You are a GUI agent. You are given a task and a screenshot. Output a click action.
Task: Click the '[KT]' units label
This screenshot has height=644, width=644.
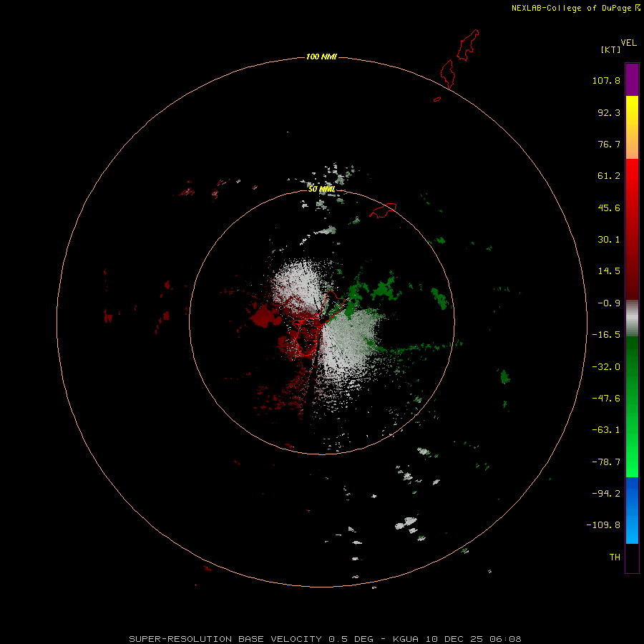pyautogui.click(x=611, y=49)
